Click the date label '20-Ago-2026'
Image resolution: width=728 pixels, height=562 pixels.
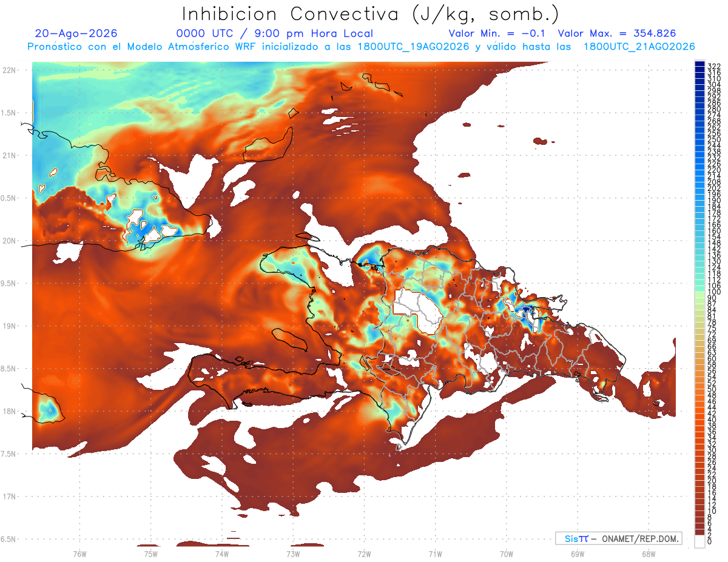[x=76, y=33]
